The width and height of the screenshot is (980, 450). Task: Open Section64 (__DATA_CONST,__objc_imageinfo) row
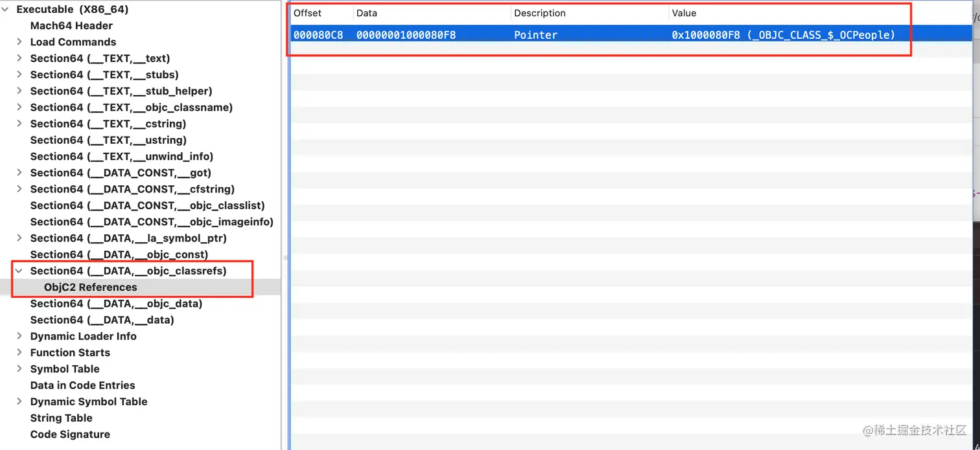(x=152, y=222)
